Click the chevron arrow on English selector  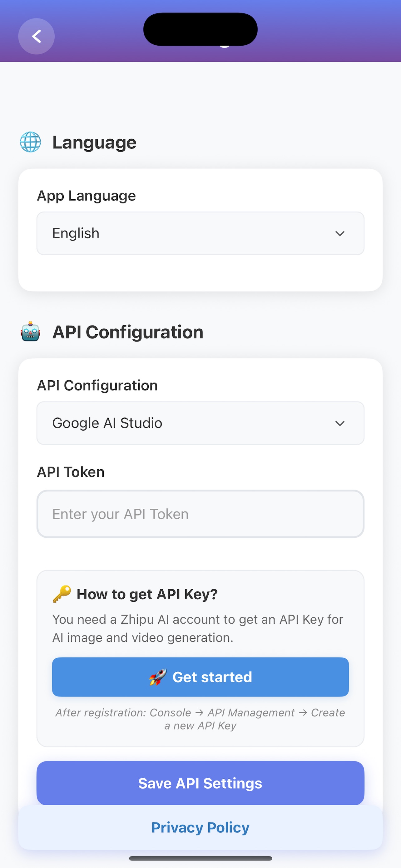tap(340, 233)
